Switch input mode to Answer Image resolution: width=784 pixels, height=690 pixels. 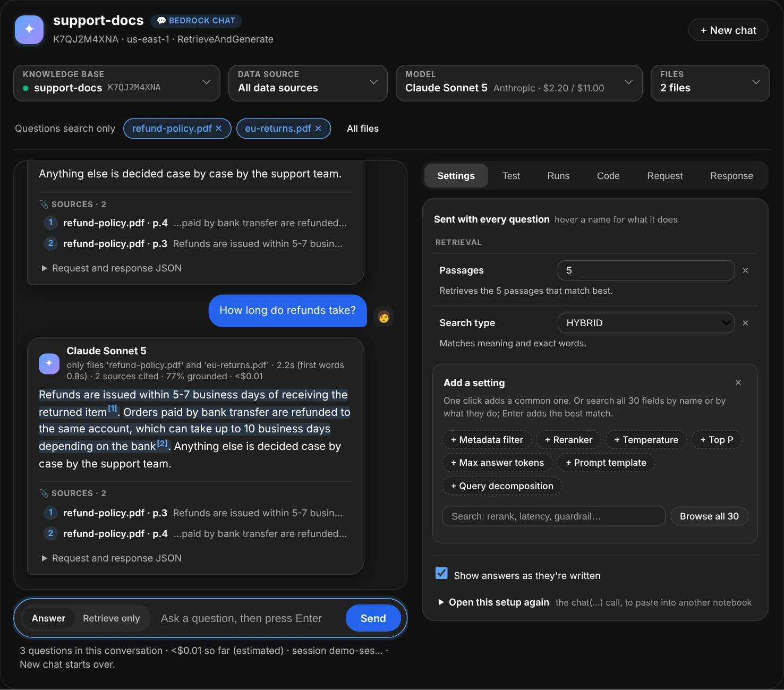[x=48, y=618]
